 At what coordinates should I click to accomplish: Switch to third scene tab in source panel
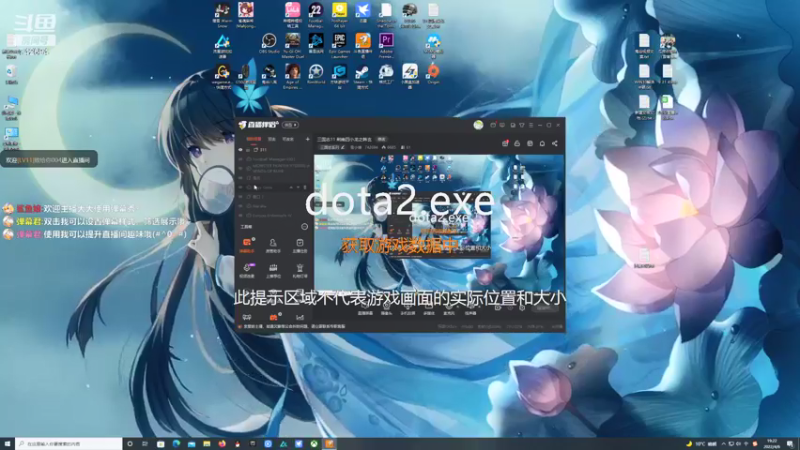click(x=288, y=139)
